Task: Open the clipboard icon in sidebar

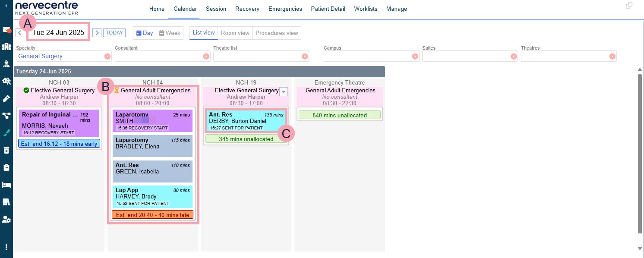Action: click(6, 167)
